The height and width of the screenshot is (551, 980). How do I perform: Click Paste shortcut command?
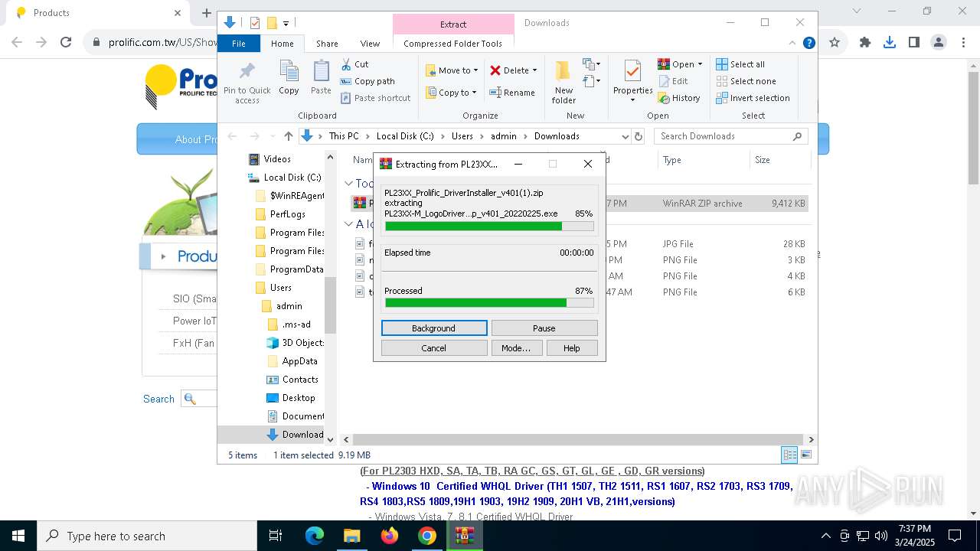pos(376,98)
